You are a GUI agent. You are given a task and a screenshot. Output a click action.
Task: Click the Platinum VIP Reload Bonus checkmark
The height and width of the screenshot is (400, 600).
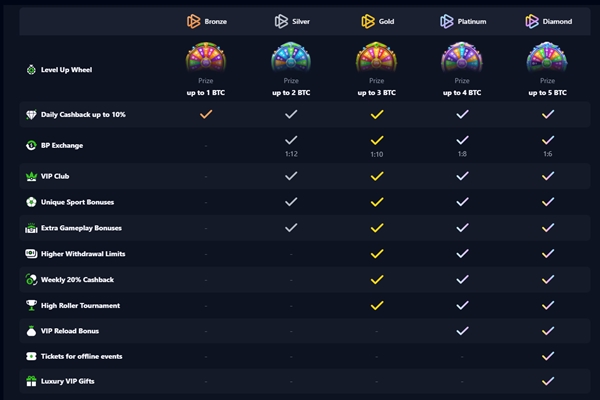(x=462, y=331)
